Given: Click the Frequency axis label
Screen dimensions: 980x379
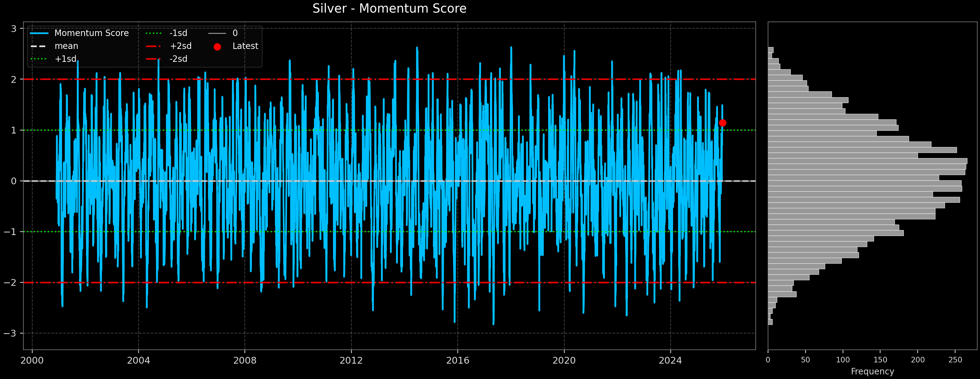Looking at the screenshot, I should (x=872, y=371).
